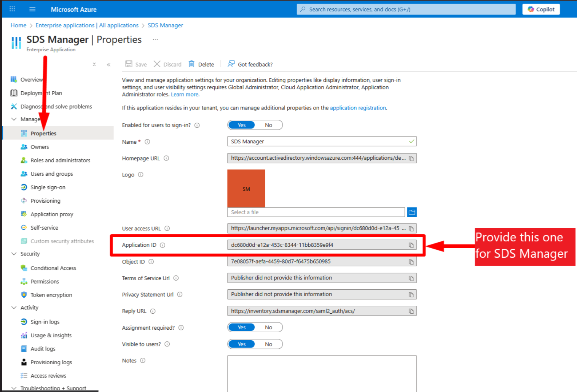This screenshot has height=392, width=577.
Task: Copy the Terms of Service Url value
Action: click(x=411, y=278)
